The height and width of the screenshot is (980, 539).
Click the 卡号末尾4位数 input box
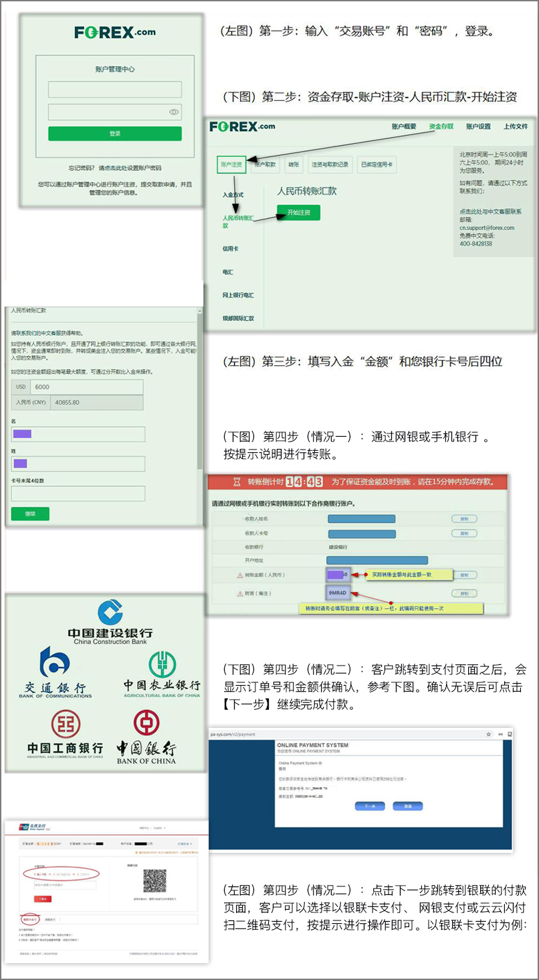(x=78, y=494)
